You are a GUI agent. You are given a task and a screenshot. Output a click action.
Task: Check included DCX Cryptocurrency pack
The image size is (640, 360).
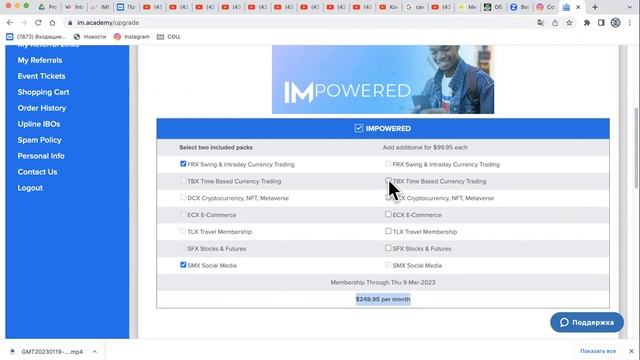tap(183, 198)
